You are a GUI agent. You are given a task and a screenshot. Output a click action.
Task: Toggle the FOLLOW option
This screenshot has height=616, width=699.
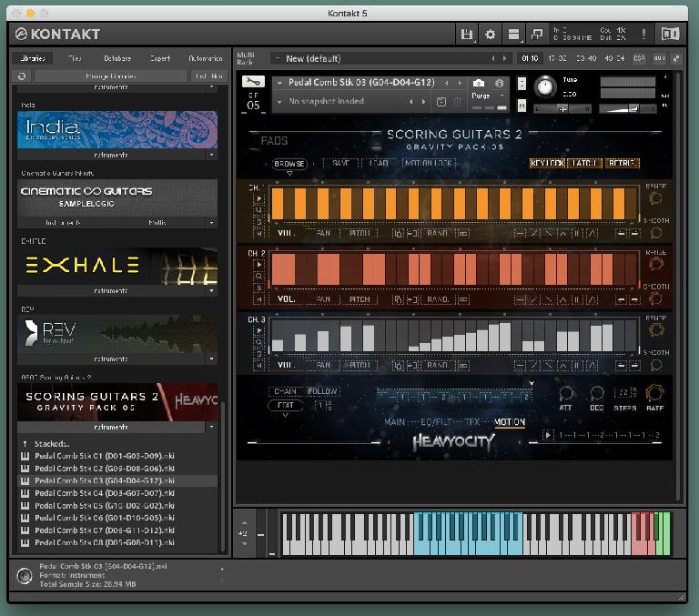point(322,392)
